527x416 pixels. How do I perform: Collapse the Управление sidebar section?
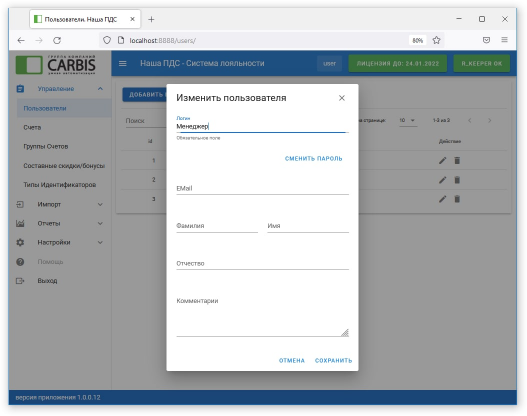click(59, 89)
